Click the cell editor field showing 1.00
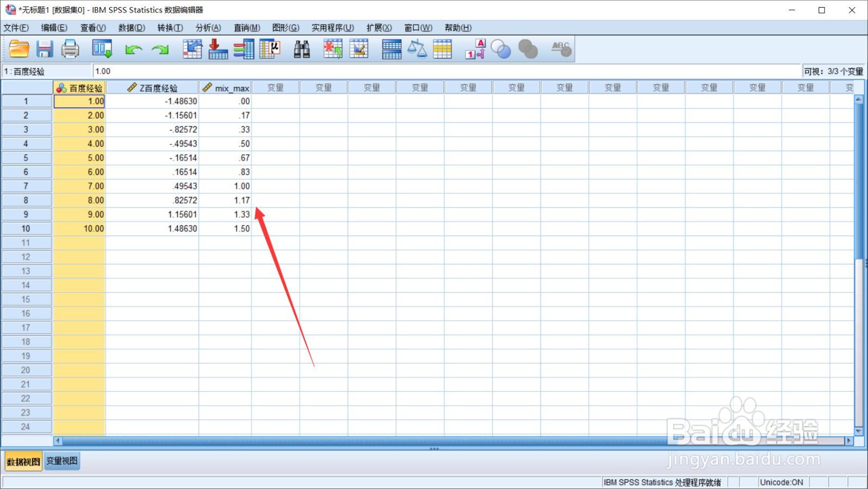This screenshot has height=489, width=868. [447, 71]
